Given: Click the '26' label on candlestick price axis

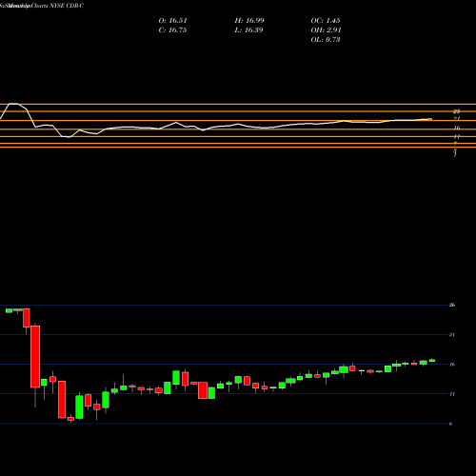Looking at the screenshot, I should coord(452,305).
